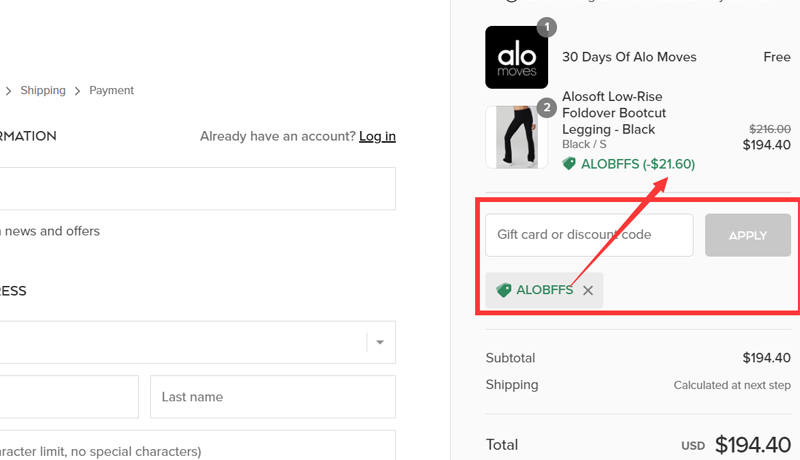The width and height of the screenshot is (800, 460).
Task: Click the Alosoft Low-Rise Foldover Bootcut Legging title
Action: (x=614, y=113)
